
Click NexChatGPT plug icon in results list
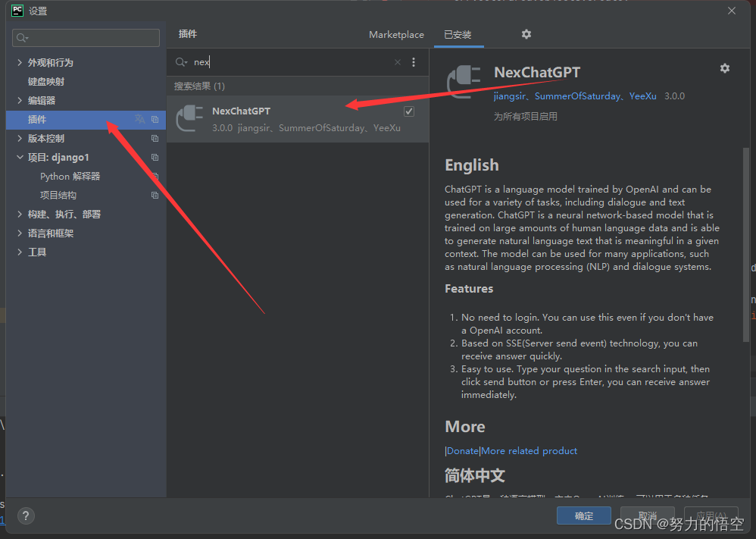189,118
